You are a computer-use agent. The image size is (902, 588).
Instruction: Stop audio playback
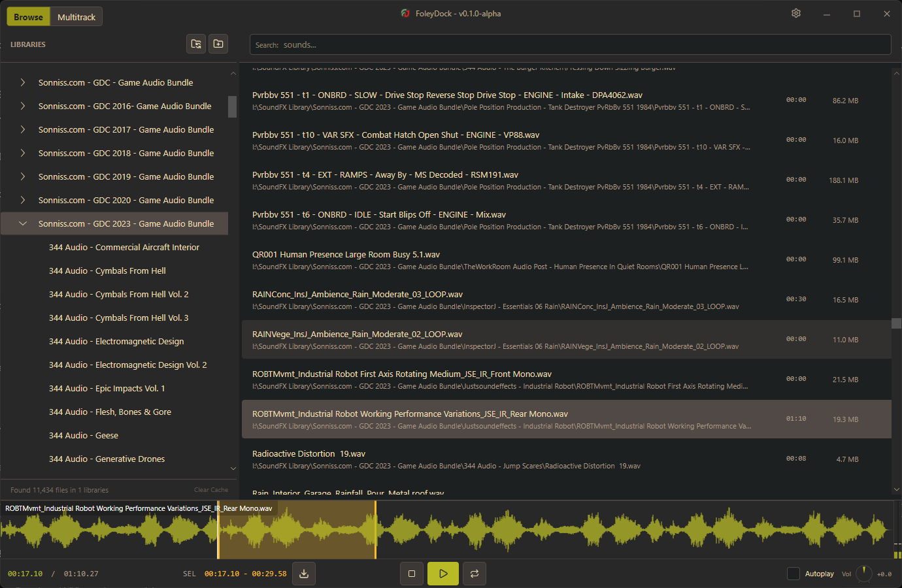tap(412, 574)
